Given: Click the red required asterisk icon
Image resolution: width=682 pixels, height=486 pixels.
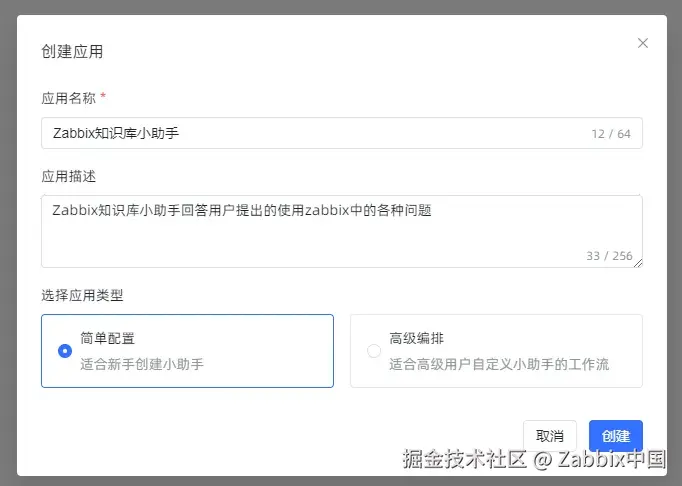Looking at the screenshot, I should pos(103,97).
